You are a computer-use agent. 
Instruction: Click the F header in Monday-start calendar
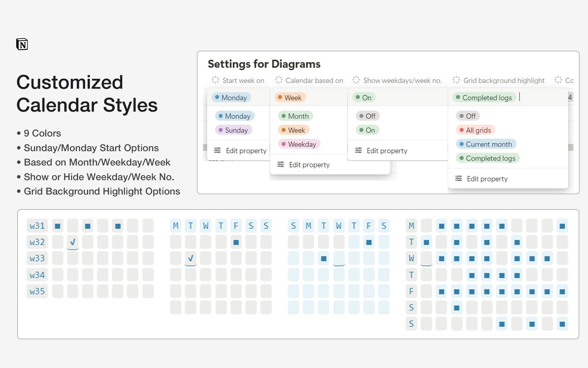coord(236,226)
